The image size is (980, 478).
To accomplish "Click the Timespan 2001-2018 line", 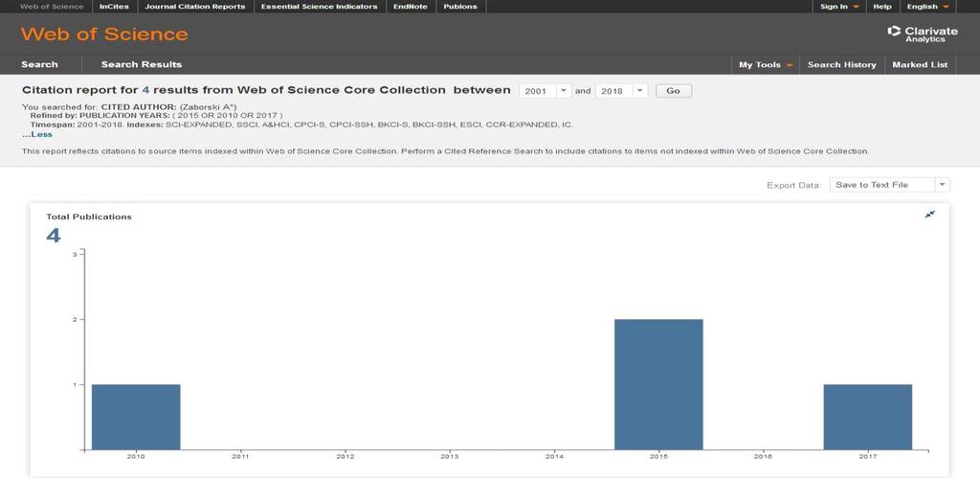I will click(301, 125).
